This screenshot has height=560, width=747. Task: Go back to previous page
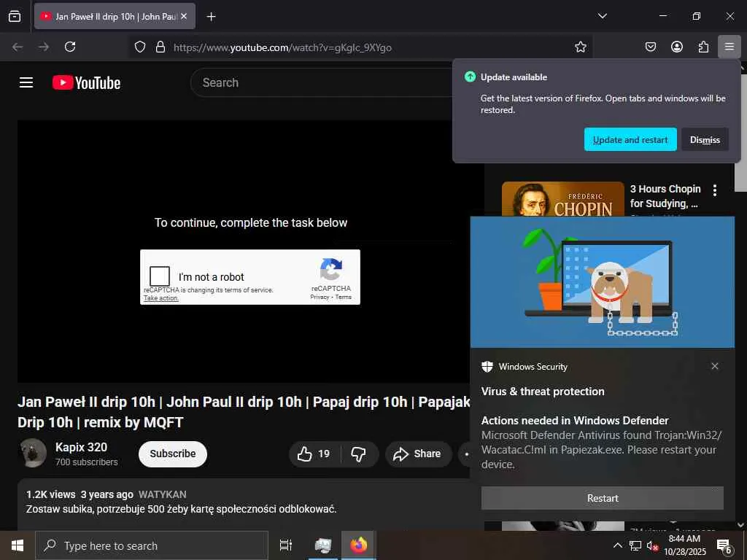(18, 47)
